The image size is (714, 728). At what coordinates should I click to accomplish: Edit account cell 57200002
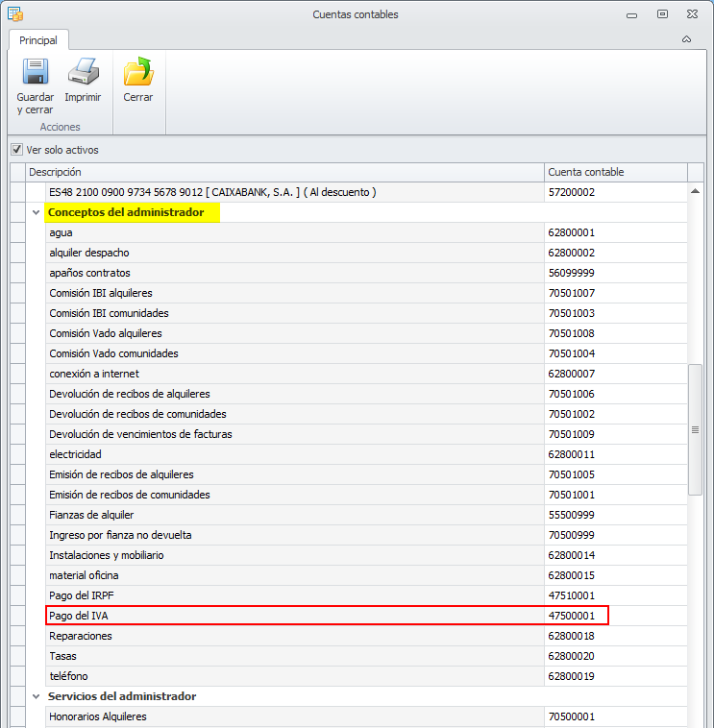point(616,192)
